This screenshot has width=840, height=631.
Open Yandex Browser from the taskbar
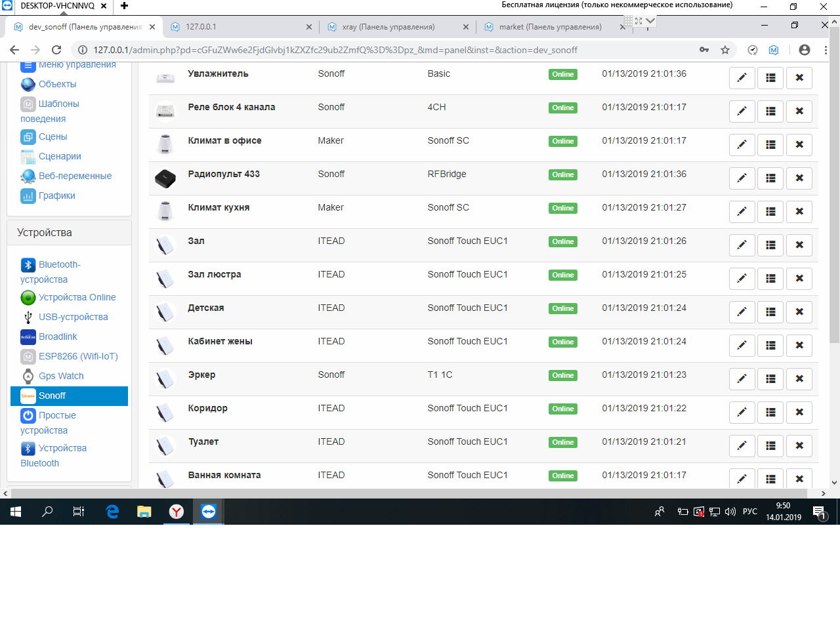tap(177, 512)
